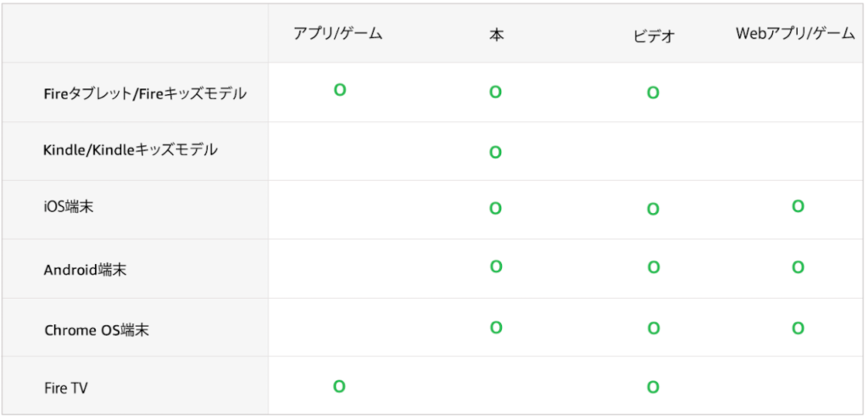The image size is (868, 420).
Task: Click green circle for Fireタブレット ビデオ
Action: [x=654, y=92]
